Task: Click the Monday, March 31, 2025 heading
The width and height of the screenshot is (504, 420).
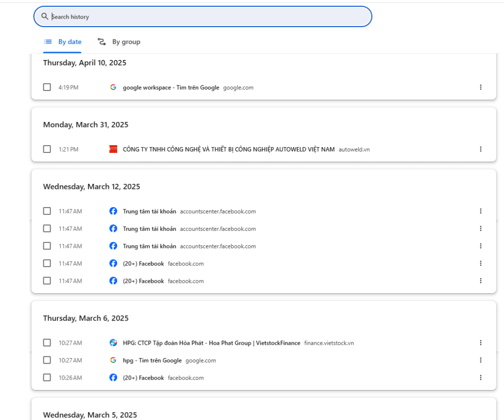Action: coord(86,124)
